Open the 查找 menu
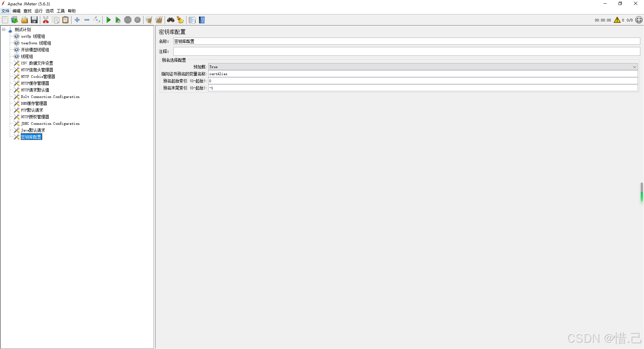644x349 pixels. [28, 11]
